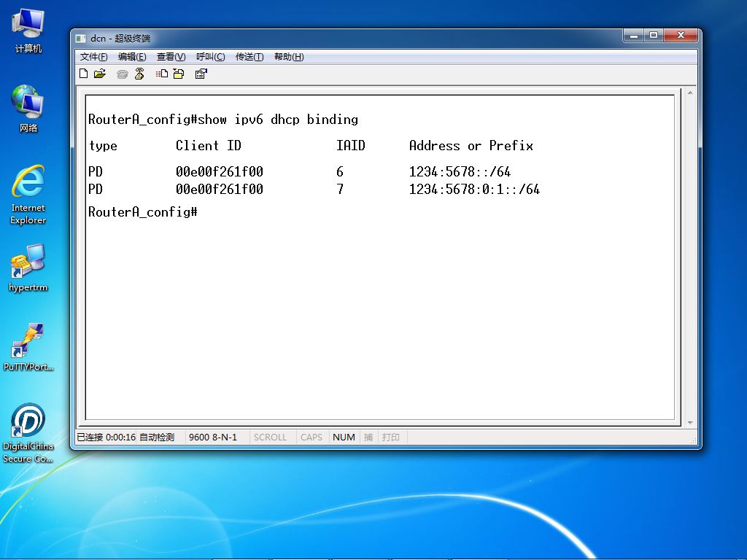747x560 pixels.
Task: Select the 计算机 desktop icon
Action: click(28, 31)
